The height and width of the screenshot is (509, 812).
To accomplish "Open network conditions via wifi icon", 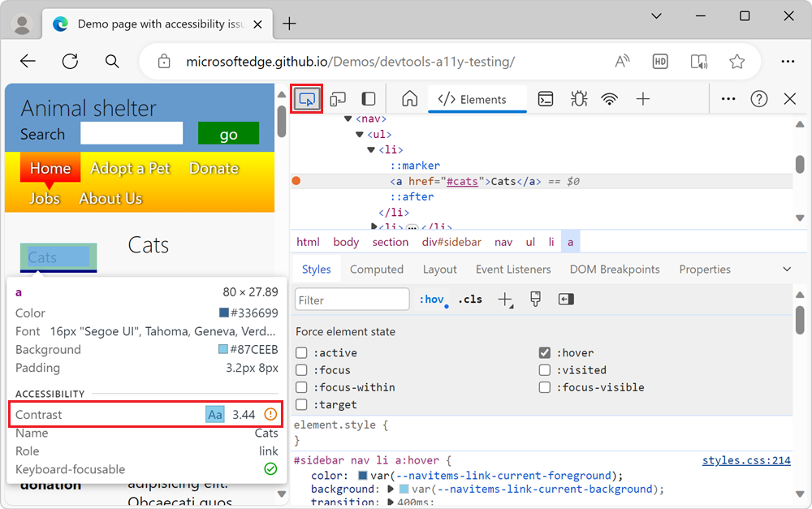I will coord(610,98).
